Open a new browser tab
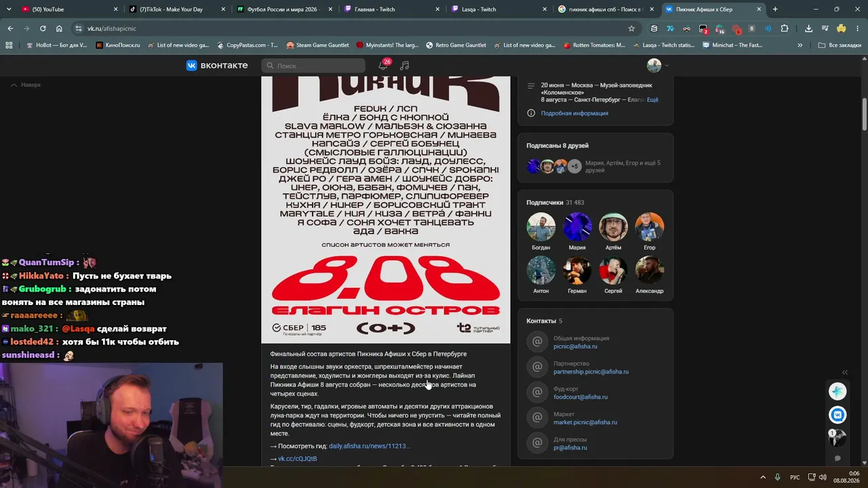 click(775, 9)
